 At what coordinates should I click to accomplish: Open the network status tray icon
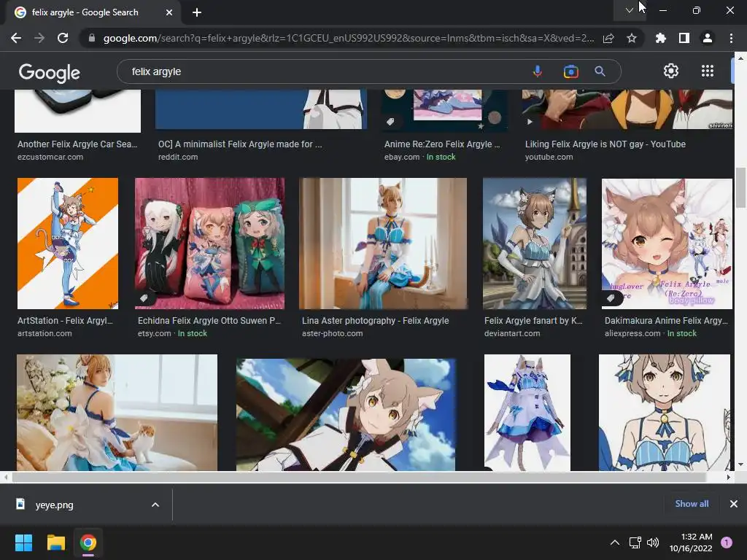[x=635, y=542]
